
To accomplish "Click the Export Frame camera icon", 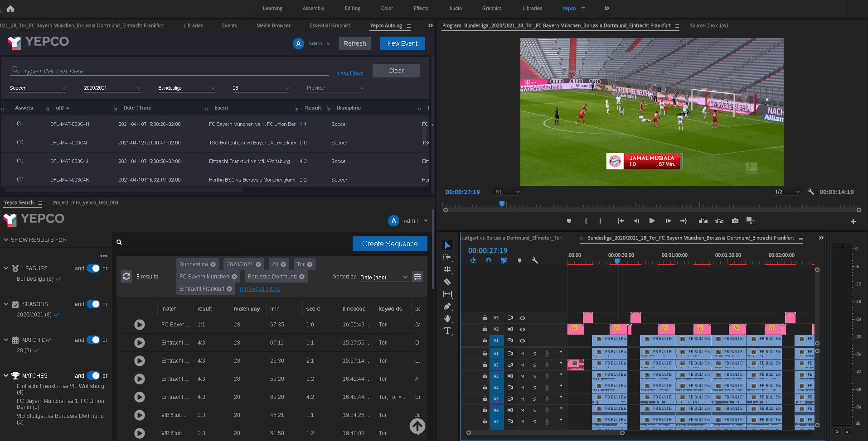I will pyautogui.click(x=735, y=221).
